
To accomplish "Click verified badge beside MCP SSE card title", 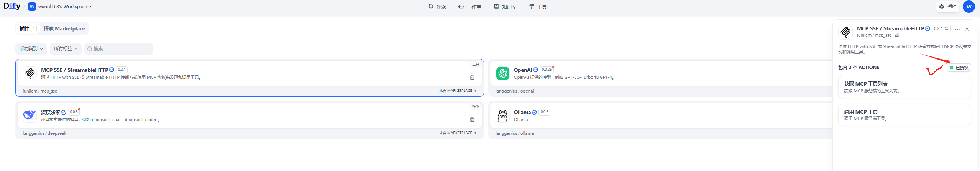I will 112,70.
